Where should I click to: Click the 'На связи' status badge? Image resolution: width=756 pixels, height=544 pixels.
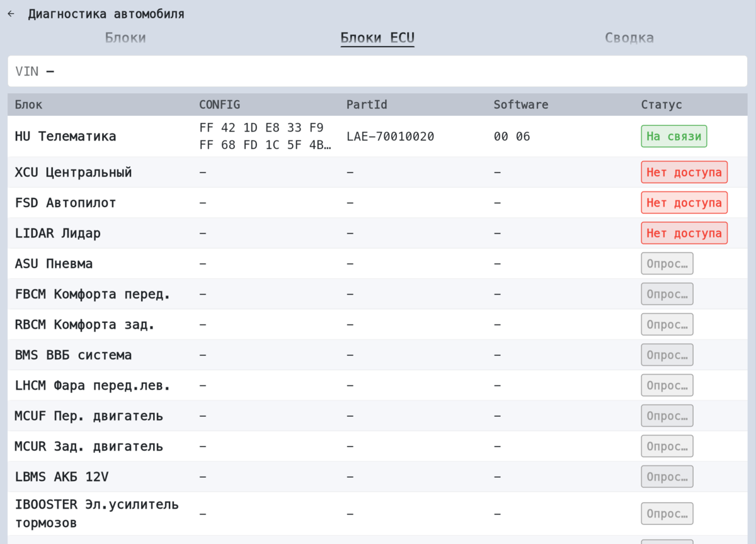point(674,137)
